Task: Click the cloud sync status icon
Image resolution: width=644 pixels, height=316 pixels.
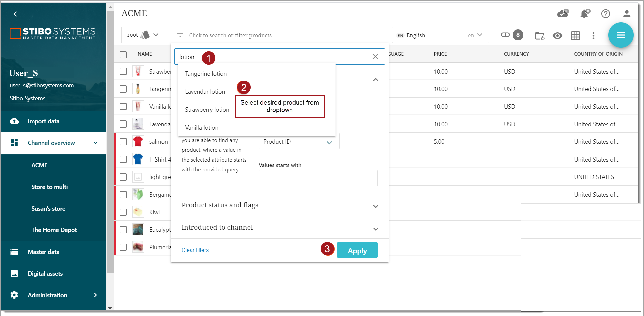Action: (563, 14)
